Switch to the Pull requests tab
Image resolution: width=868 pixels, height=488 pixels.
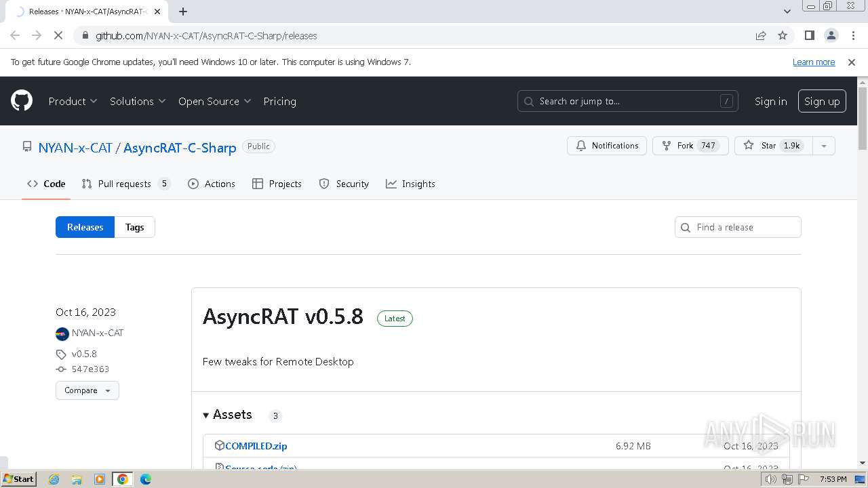tap(126, 184)
